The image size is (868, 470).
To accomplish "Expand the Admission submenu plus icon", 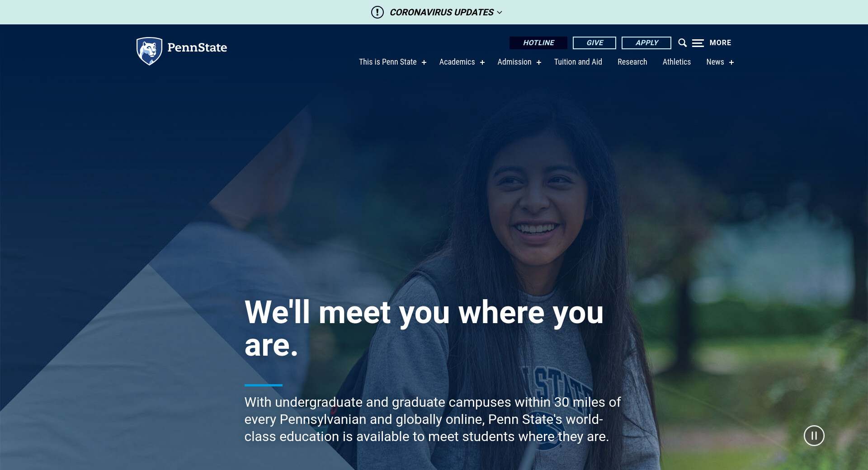I will [x=539, y=62].
